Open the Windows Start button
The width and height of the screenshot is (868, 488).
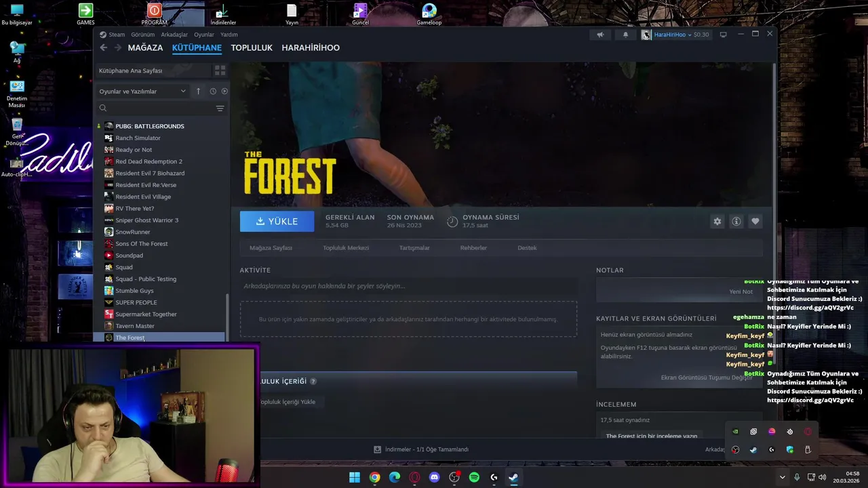355,477
